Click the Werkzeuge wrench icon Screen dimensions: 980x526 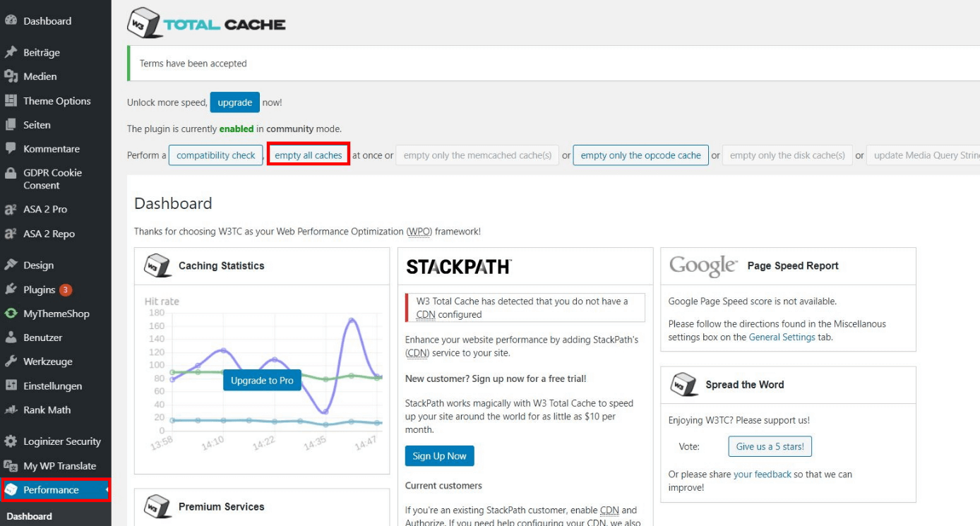(x=11, y=361)
